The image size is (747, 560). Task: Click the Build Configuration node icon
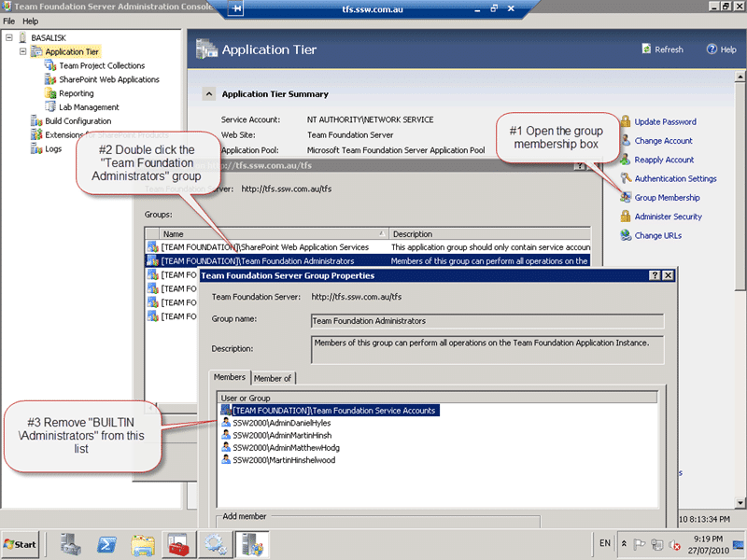pyautogui.click(x=36, y=120)
